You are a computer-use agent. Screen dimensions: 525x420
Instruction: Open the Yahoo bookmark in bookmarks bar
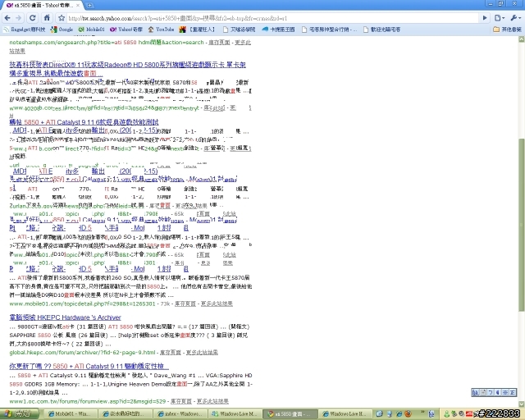click(x=126, y=30)
